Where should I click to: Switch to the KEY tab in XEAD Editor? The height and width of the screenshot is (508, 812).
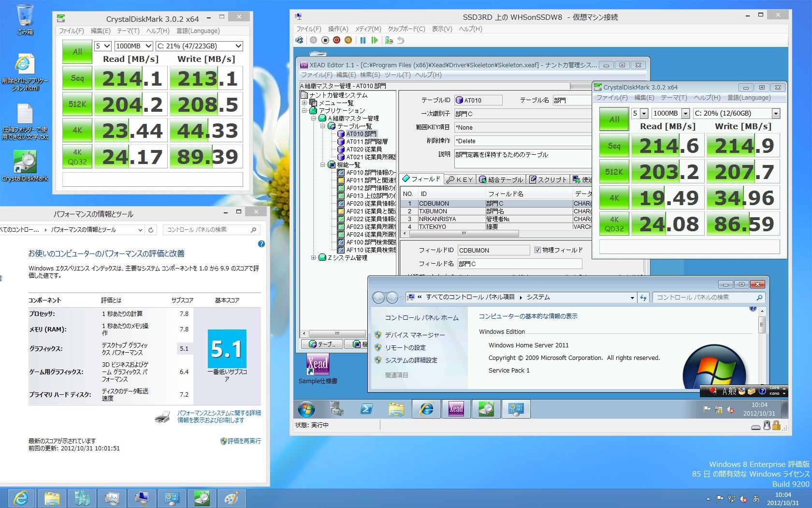pyautogui.click(x=460, y=179)
